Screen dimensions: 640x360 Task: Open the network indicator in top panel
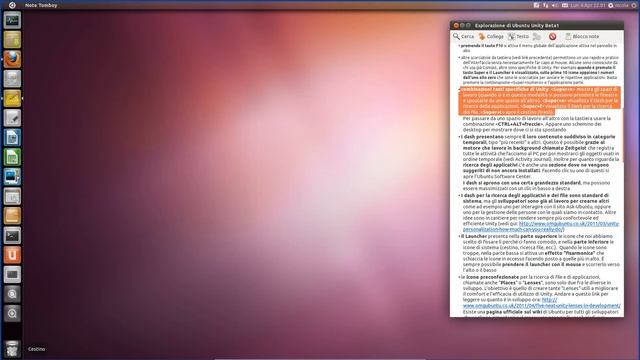(x=546, y=5)
